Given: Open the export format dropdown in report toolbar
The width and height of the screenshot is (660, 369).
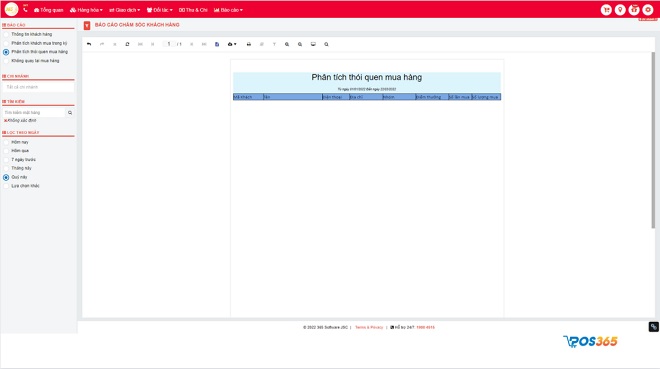Looking at the screenshot, I should 232,44.
